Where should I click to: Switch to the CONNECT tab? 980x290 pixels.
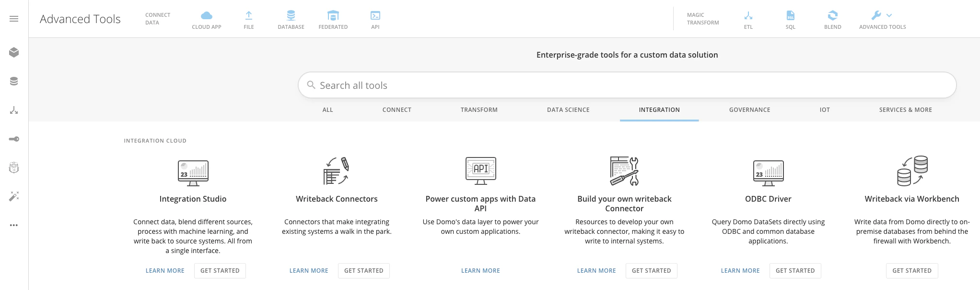point(397,110)
